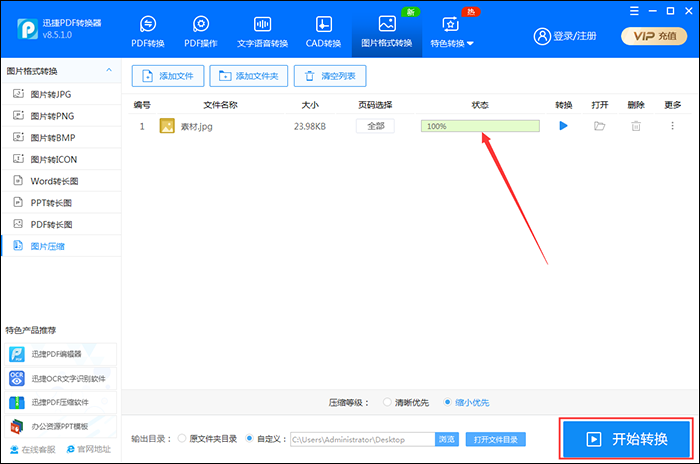Click the 打开文件目录 button

(x=496, y=439)
